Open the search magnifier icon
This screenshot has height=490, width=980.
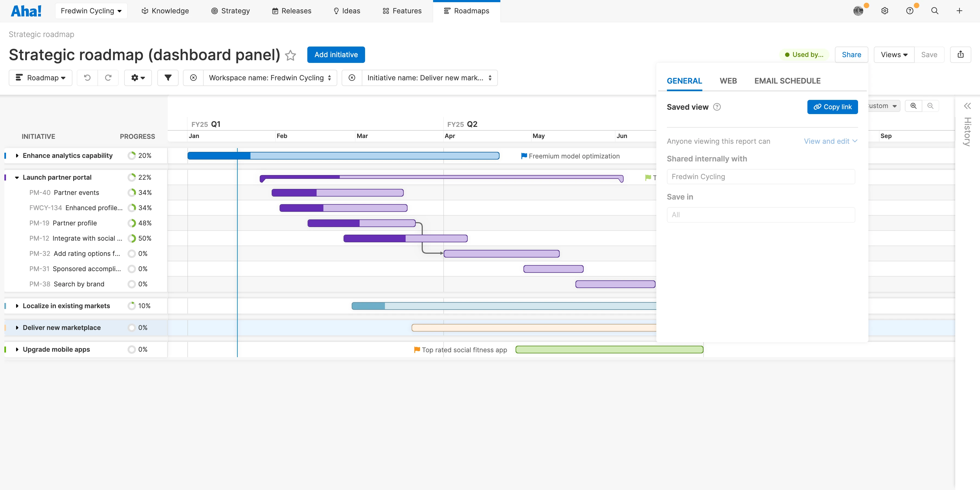coord(934,11)
